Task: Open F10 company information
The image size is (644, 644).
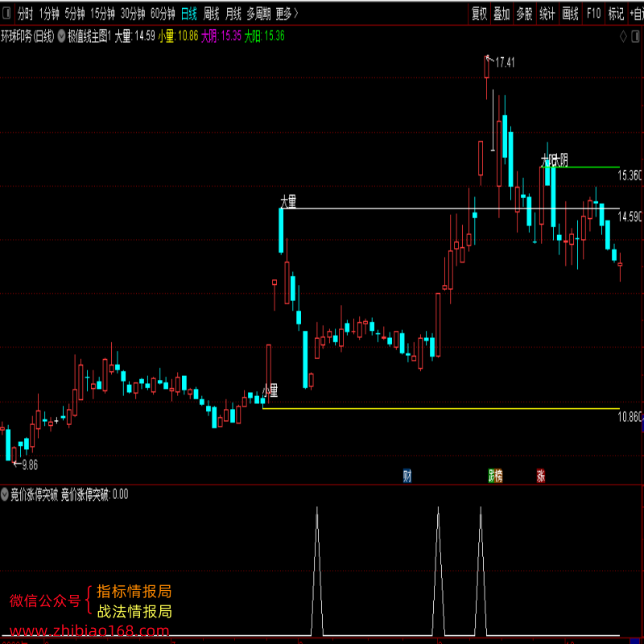Action: point(593,14)
